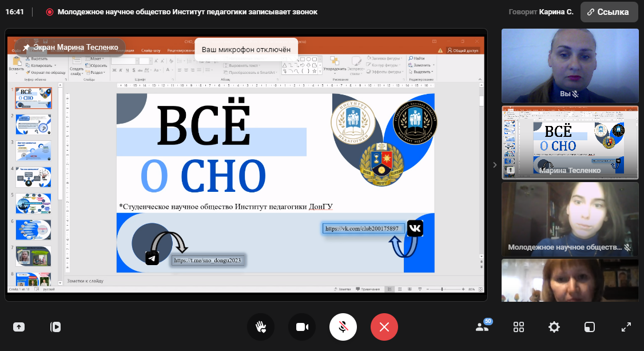Switch to Slide Sorter view icon
This screenshot has width=644, height=351.
[400, 289]
